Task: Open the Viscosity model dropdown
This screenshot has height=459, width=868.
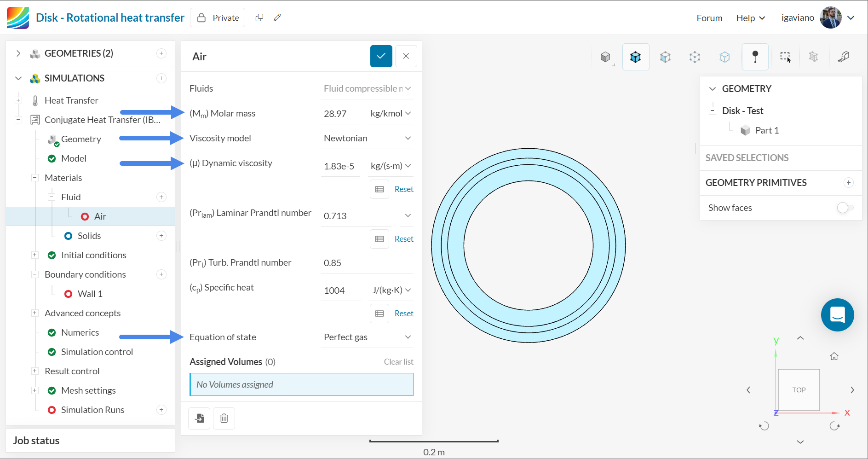Action: (367, 138)
